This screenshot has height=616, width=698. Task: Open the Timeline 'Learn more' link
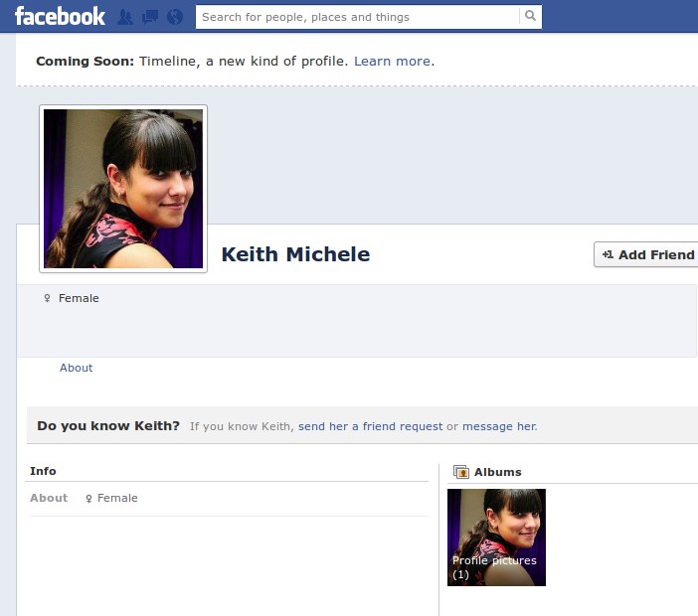coord(392,61)
